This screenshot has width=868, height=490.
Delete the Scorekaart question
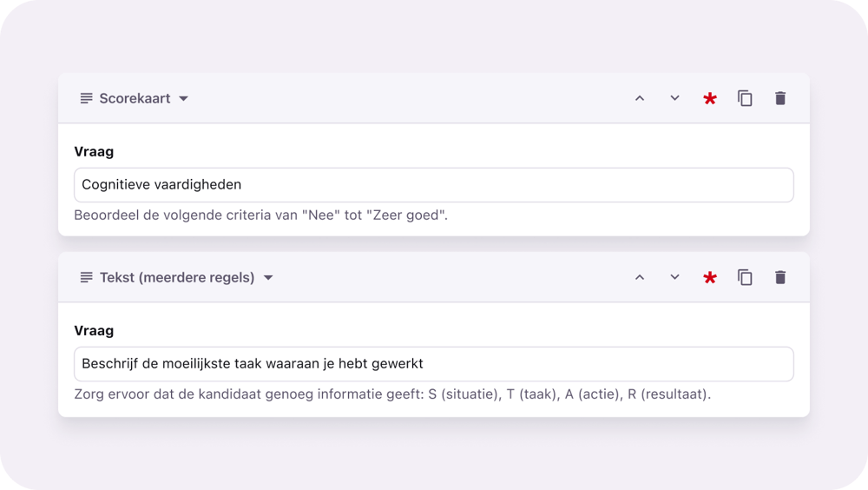click(x=780, y=98)
